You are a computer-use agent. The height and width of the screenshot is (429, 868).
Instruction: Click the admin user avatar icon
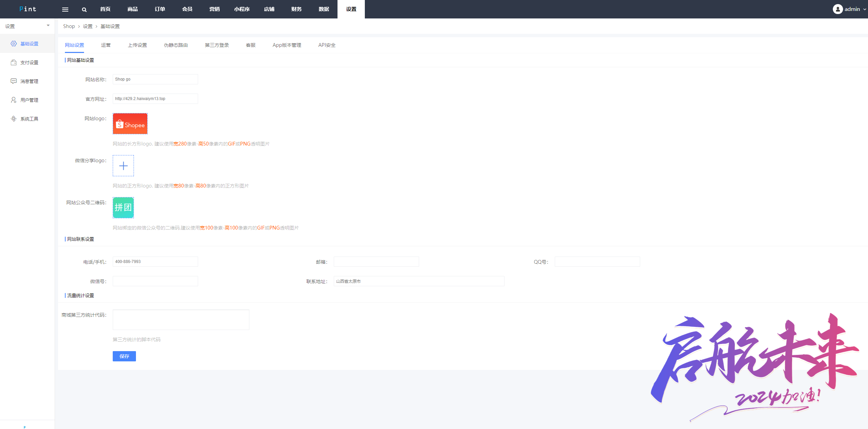click(x=837, y=9)
